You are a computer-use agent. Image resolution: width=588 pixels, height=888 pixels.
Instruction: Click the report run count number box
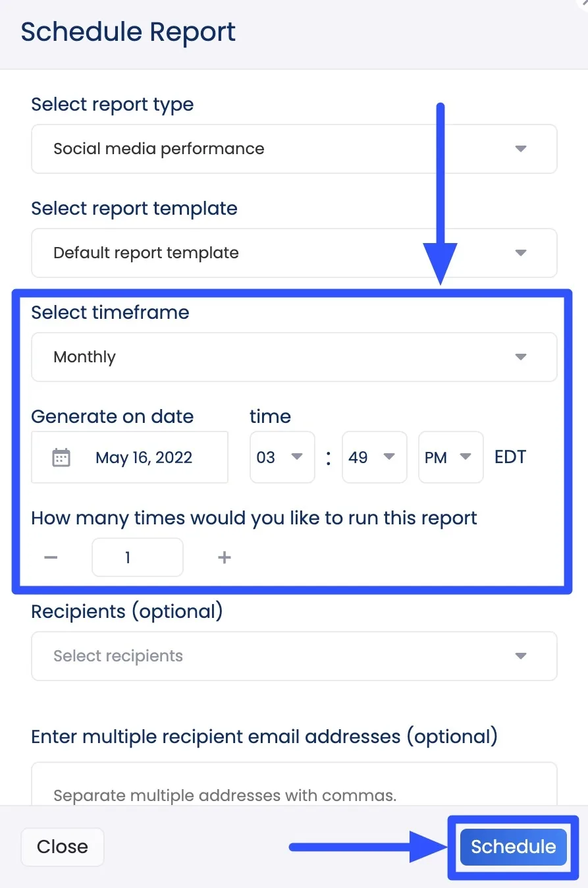click(x=137, y=557)
